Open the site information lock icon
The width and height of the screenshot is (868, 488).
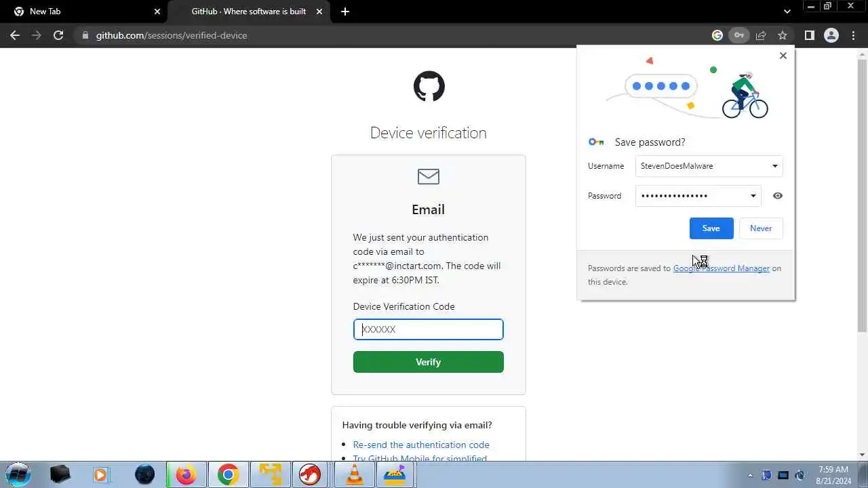click(85, 35)
